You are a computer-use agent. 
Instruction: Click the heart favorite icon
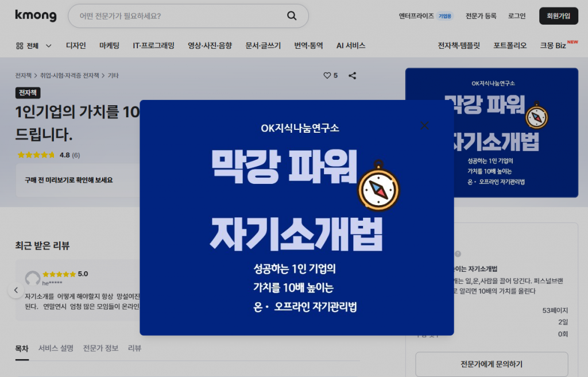(x=327, y=75)
